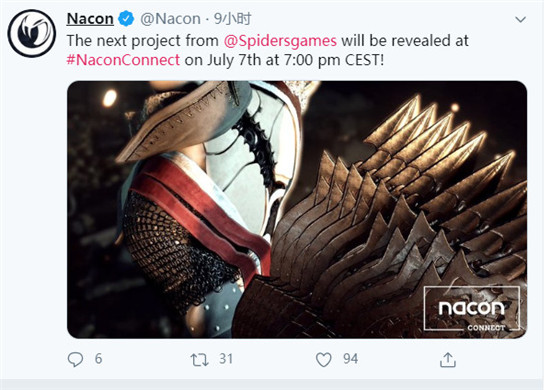Reply to the tweet via speech bubble icon
550x390 pixels.
click(75, 359)
